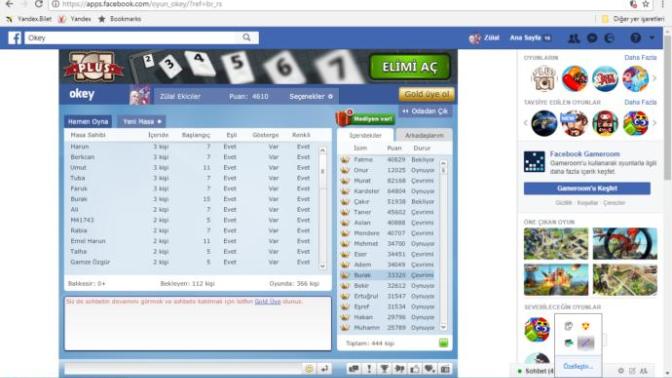This screenshot has height=378, width=672.
Task: Click the heart icon in bottom toolbar
Action: 430,369
